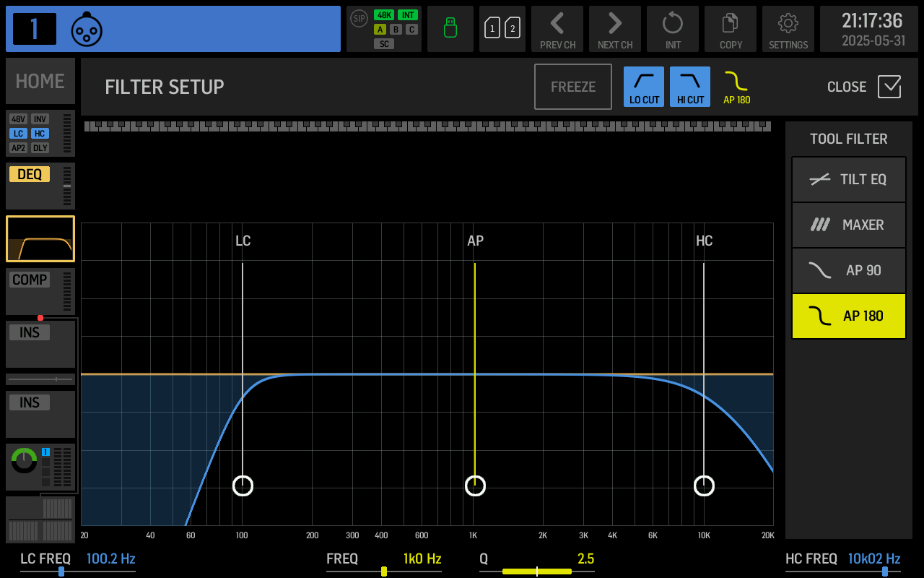Viewport: 924px width, 578px height.
Task: Open SETTINGS gear icon
Action: (788, 29)
